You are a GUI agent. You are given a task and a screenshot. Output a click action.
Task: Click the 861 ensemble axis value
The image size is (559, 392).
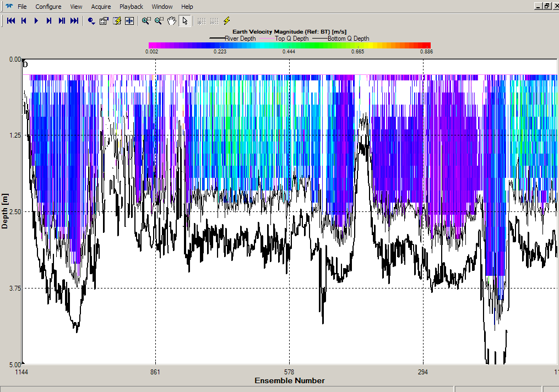coord(155,372)
